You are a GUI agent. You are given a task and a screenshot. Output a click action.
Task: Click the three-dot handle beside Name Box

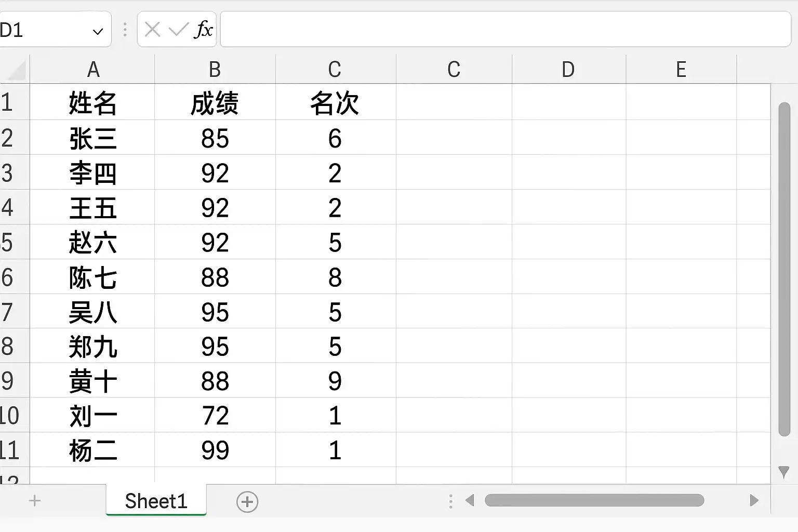coord(125,30)
